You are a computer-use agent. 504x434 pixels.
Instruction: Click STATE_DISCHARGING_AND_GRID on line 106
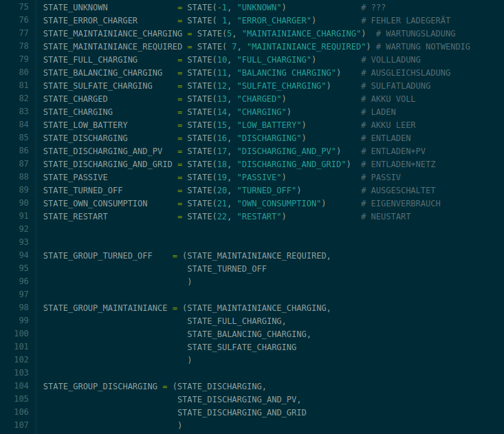click(x=241, y=413)
